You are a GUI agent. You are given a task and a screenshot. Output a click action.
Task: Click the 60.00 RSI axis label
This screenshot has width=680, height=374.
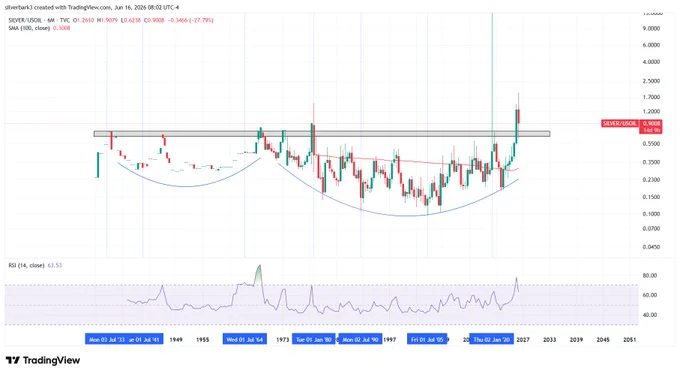pos(650,295)
